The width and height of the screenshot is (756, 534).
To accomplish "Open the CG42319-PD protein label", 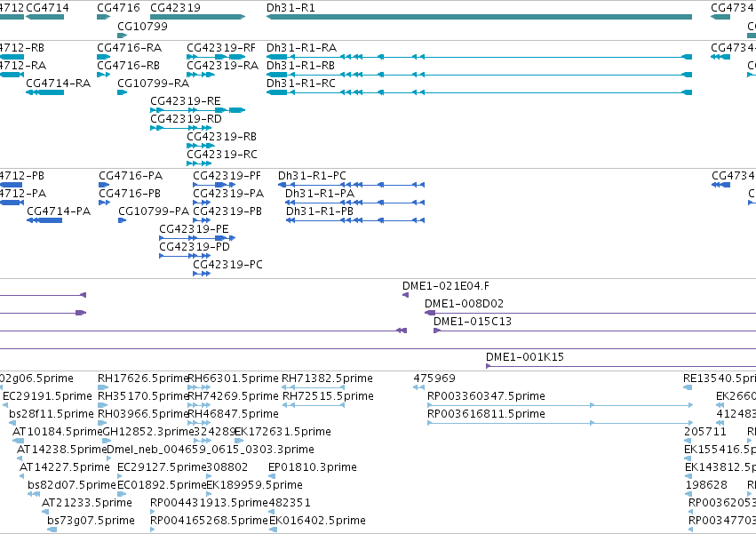I will [195, 248].
